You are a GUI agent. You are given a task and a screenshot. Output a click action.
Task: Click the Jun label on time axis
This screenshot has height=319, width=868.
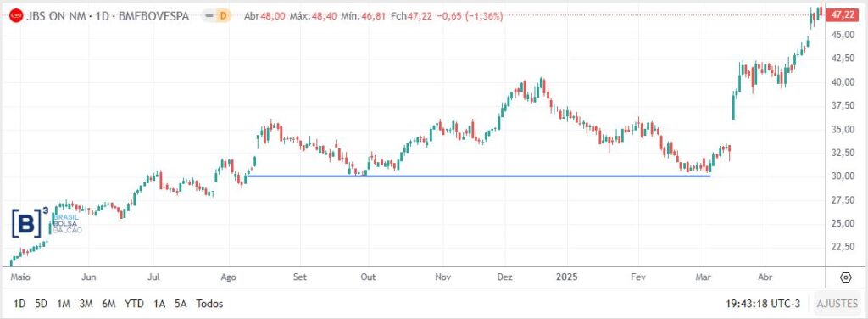[x=89, y=277]
